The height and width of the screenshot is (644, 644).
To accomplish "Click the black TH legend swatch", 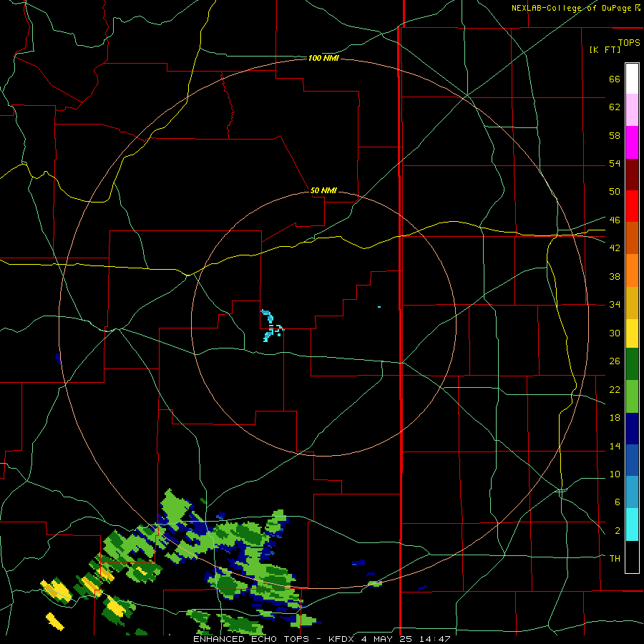I will pos(632,557).
